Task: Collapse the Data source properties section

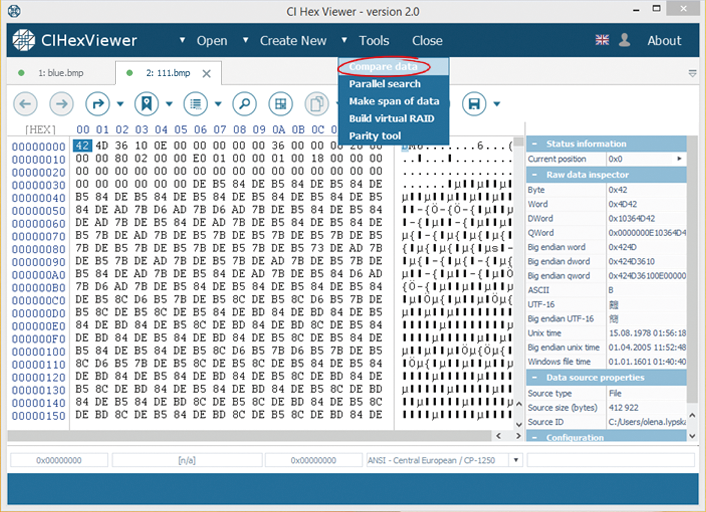Action: coord(534,378)
